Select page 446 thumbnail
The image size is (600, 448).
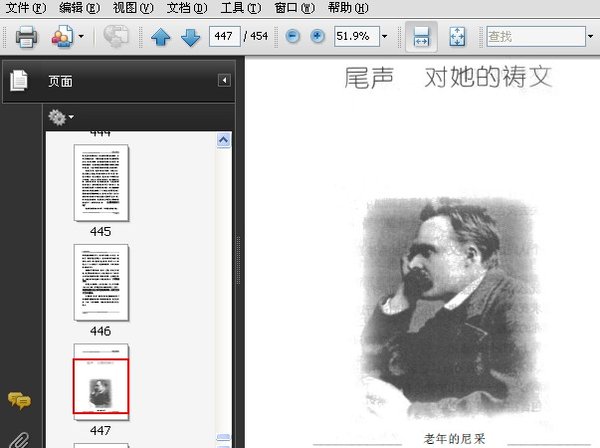(x=101, y=282)
